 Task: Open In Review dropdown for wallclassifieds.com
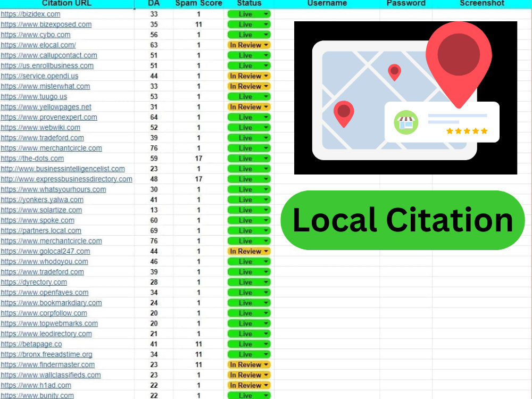coord(267,375)
